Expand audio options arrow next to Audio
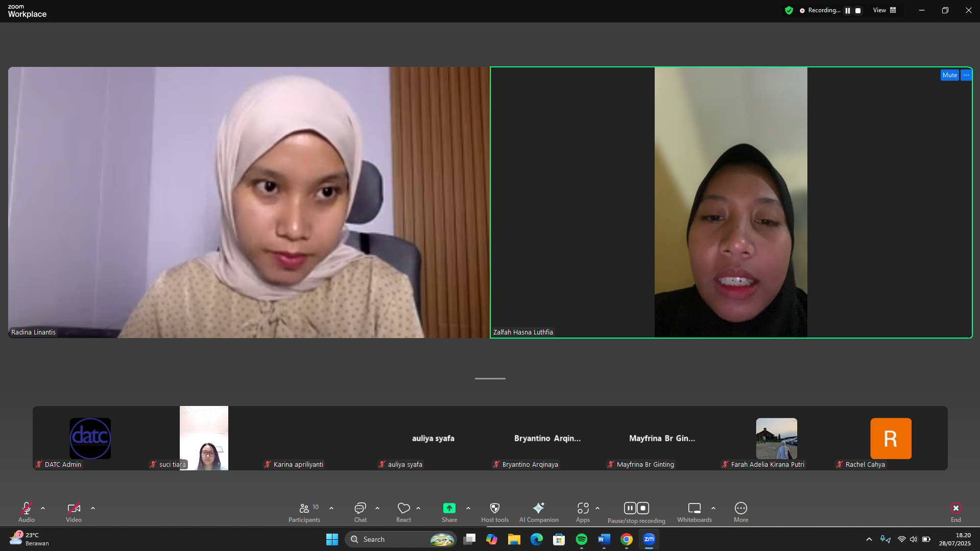 [x=43, y=508]
